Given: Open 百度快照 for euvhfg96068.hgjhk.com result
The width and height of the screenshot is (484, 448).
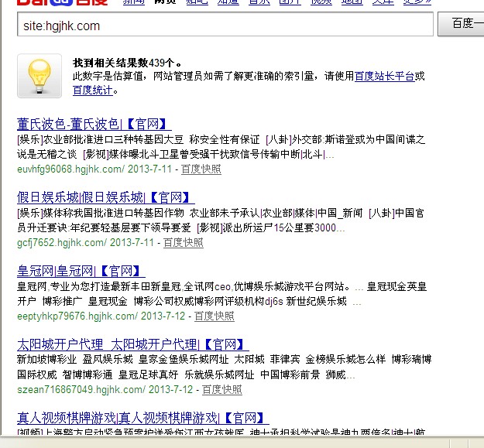Looking at the screenshot, I should (x=201, y=169).
